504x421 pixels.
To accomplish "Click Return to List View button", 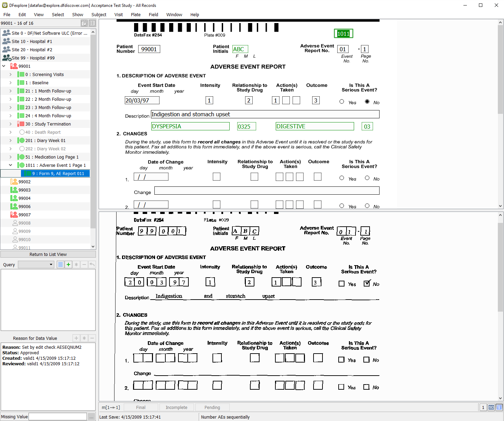I will coord(48,254).
